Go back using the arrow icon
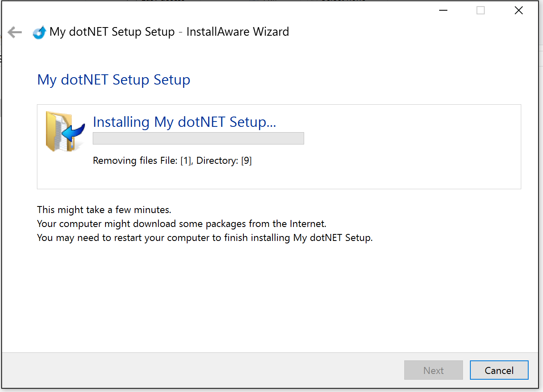 coord(15,32)
